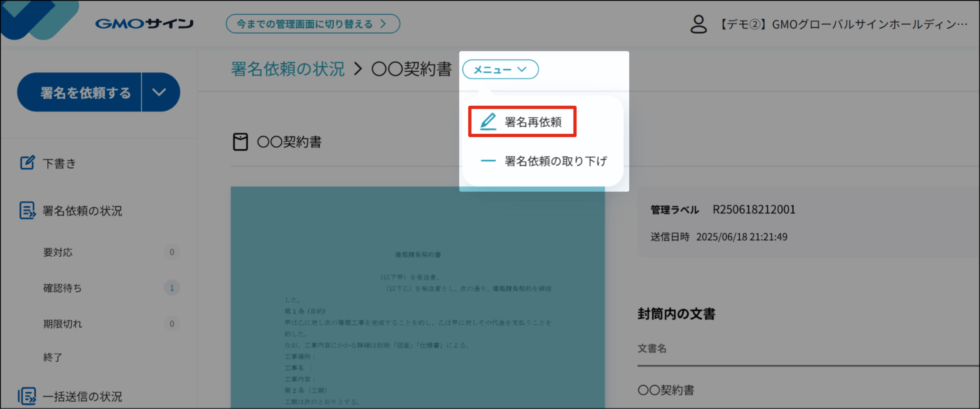Click the pencil icon next to 下書き

[26, 163]
